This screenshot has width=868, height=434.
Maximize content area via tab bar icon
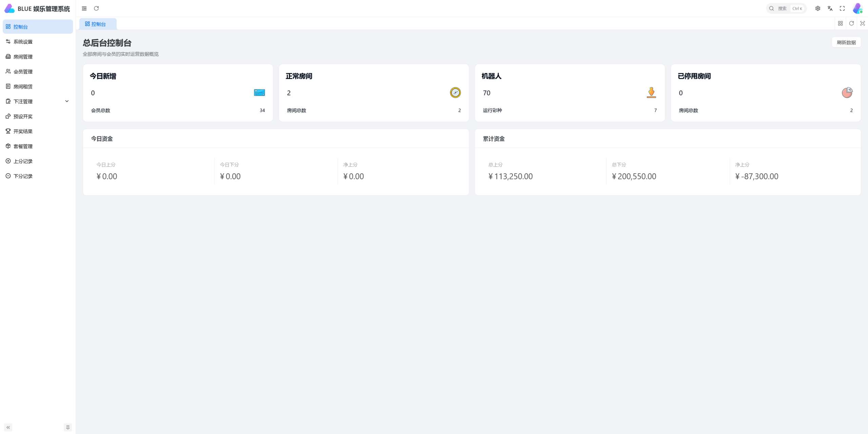863,23
